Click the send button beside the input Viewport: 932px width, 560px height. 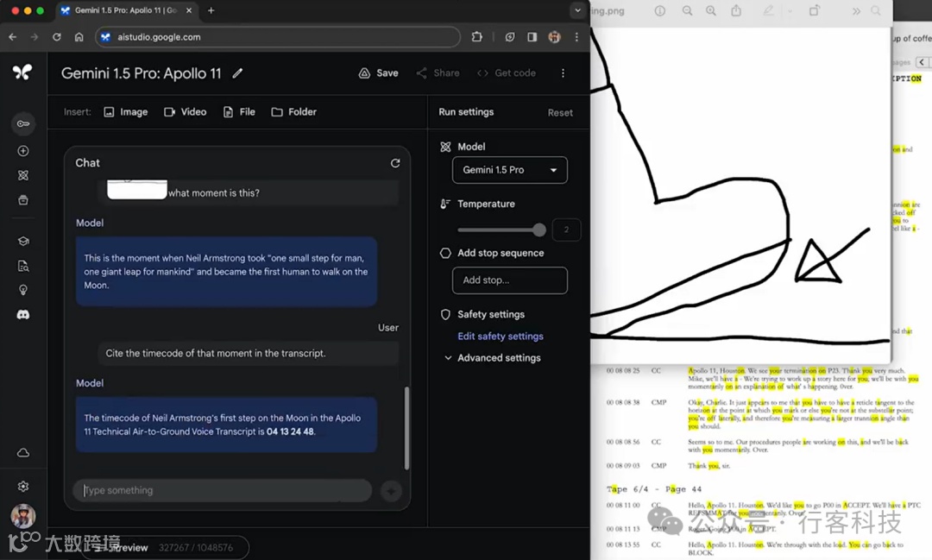391,491
